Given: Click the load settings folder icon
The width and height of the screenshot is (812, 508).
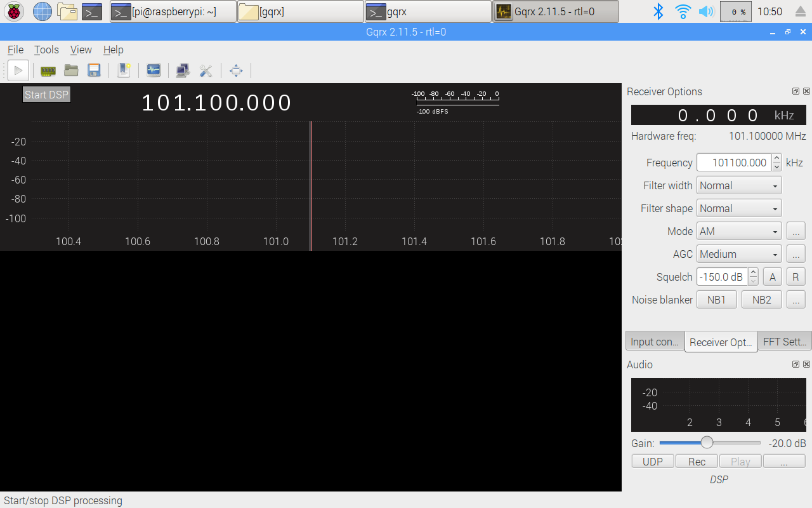Looking at the screenshot, I should (x=71, y=70).
